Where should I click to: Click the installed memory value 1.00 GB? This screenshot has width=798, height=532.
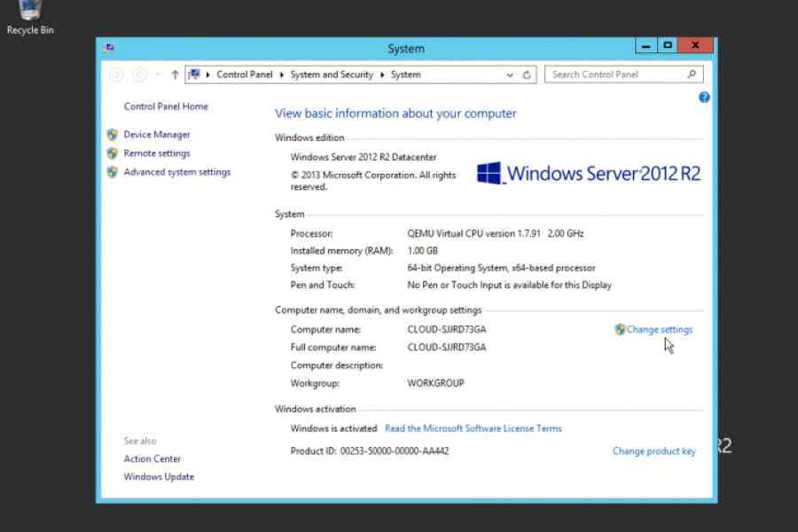[x=422, y=250]
